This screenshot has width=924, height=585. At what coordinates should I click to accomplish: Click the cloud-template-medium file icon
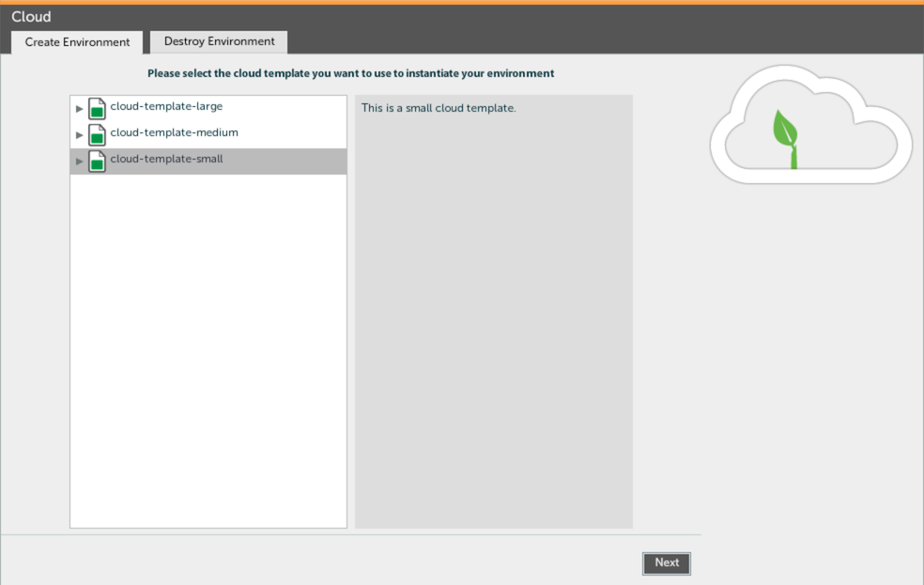tap(97, 134)
